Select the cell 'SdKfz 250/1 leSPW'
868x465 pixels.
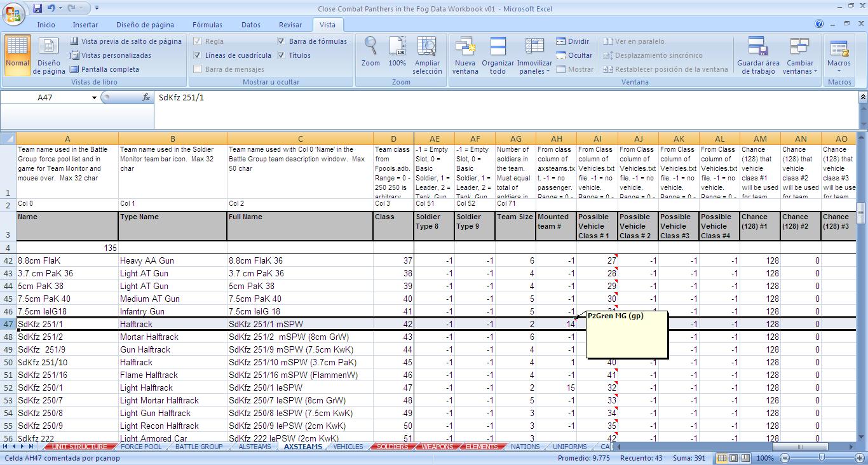(301, 387)
